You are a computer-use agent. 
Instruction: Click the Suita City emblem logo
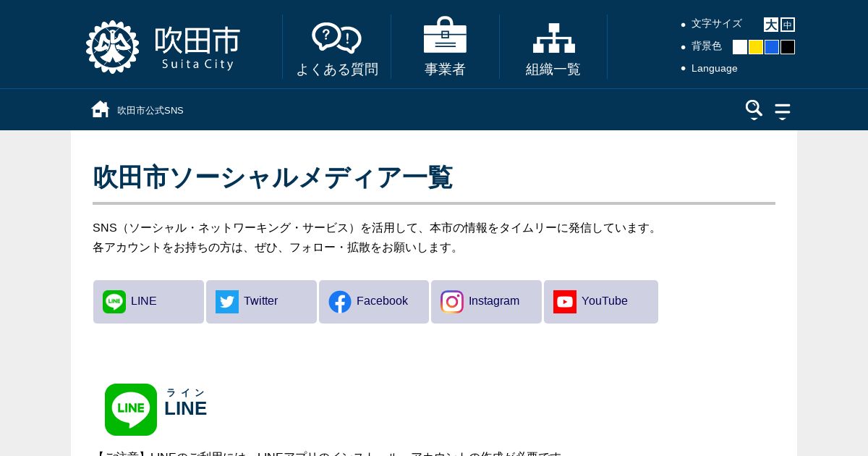point(112,47)
